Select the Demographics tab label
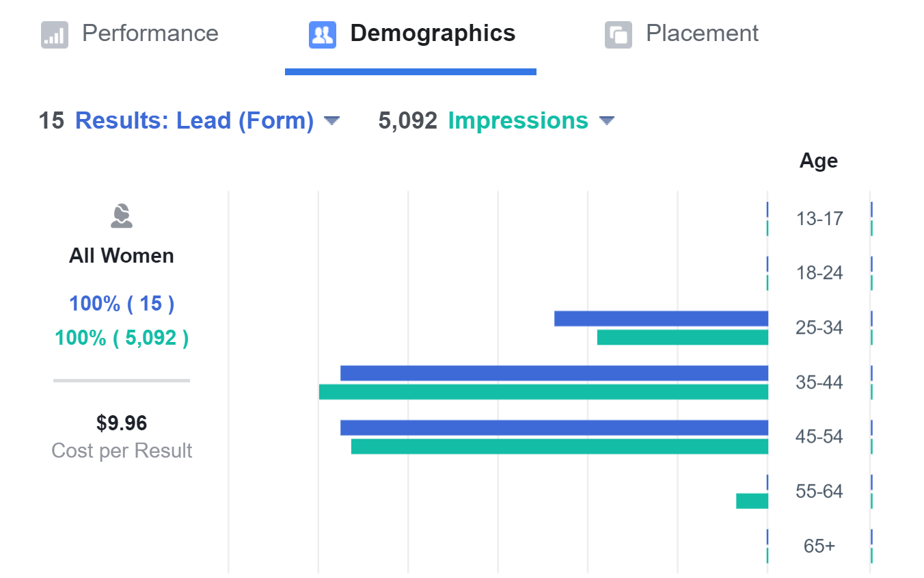The image size is (924, 578). (x=433, y=33)
